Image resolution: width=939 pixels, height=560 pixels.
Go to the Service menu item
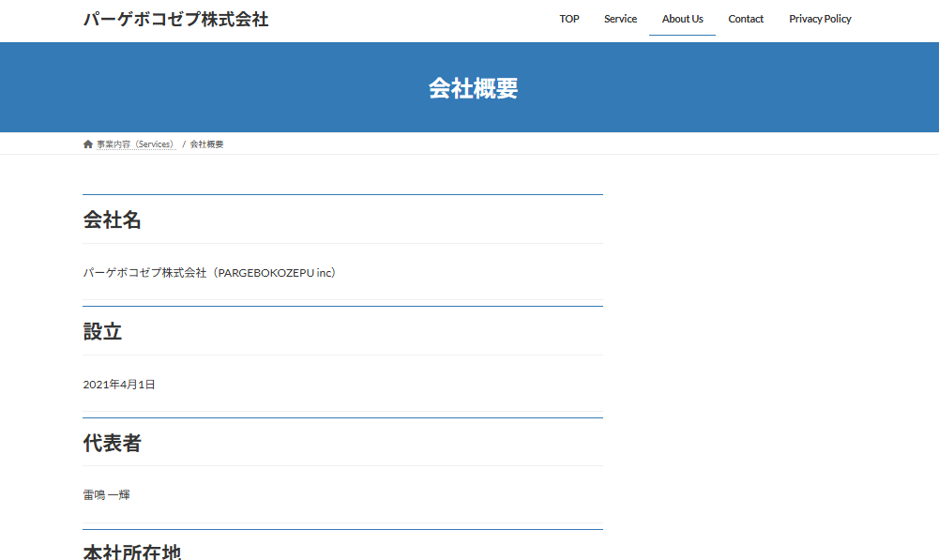pyautogui.click(x=620, y=19)
